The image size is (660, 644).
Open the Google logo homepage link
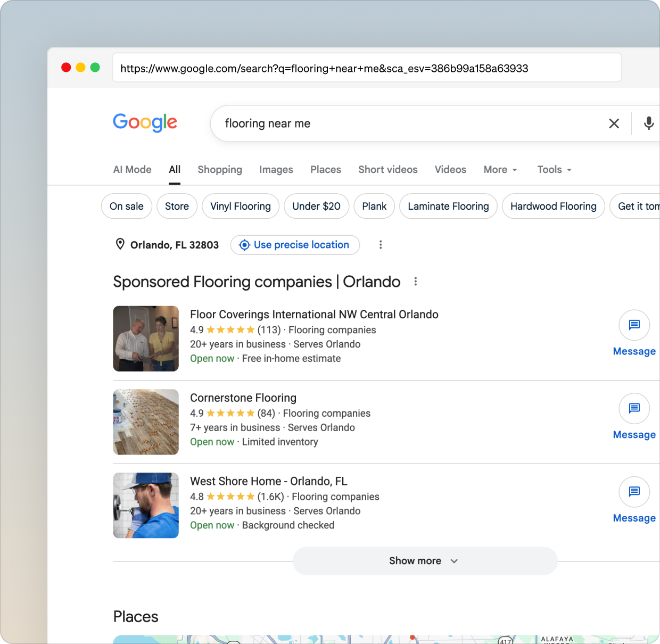(145, 122)
